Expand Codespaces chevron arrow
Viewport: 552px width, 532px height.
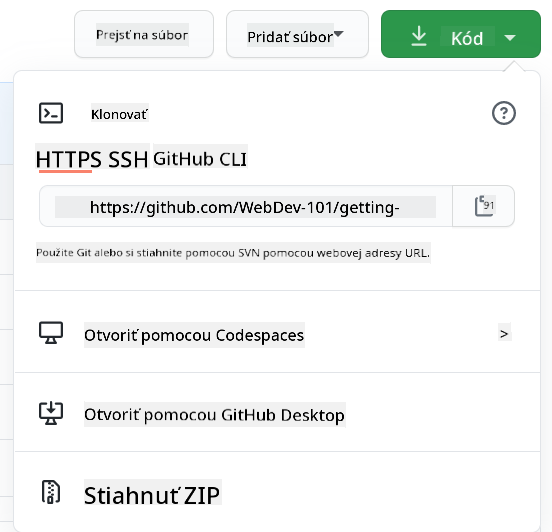(504, 334)
